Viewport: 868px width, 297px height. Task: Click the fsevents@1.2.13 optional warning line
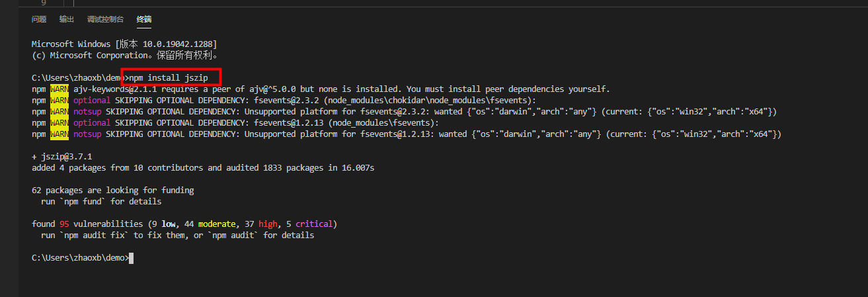[x=235, y=123]
